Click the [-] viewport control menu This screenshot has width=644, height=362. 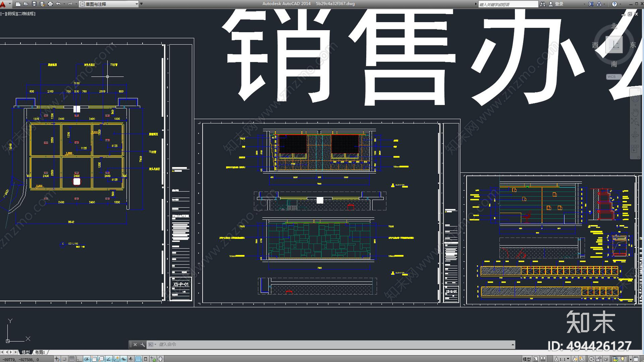(2, 14)
